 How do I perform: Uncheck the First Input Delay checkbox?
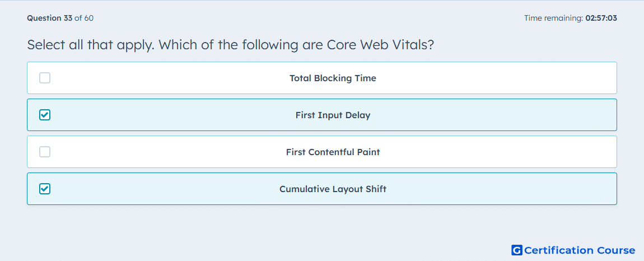click(x=45, y=115)
